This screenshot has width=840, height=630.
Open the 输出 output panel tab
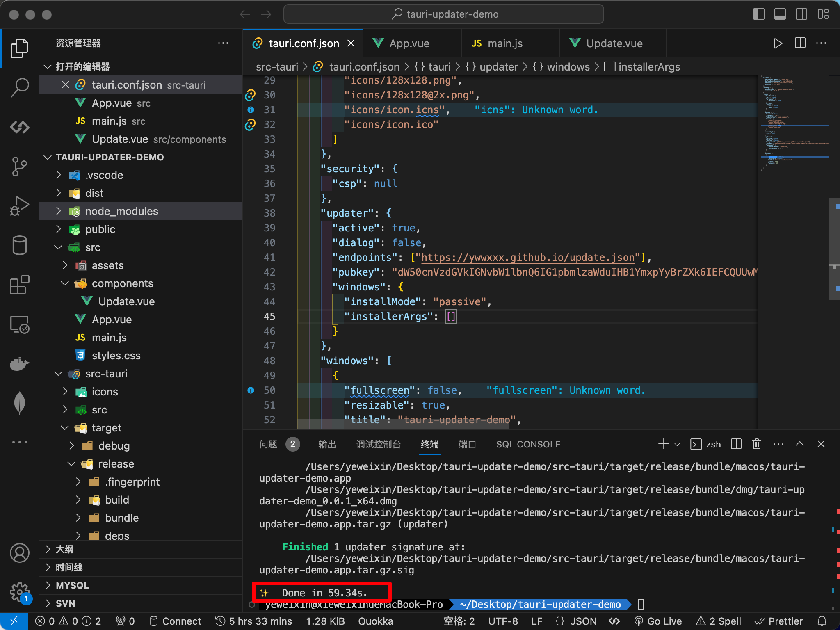click(327, 444)
